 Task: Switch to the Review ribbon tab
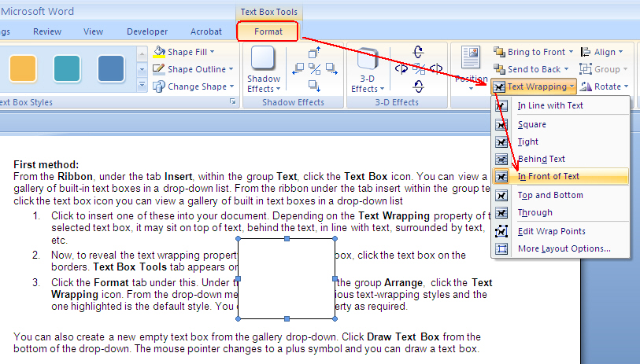[47, 31]
